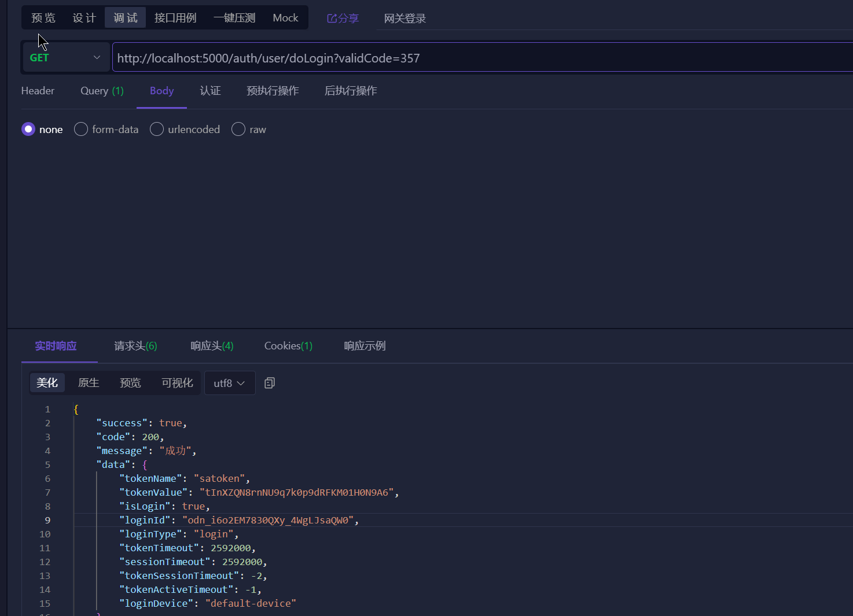Choose urlencoded body type
The width and height of the screenshot is (853, 616).
[157, 129]
